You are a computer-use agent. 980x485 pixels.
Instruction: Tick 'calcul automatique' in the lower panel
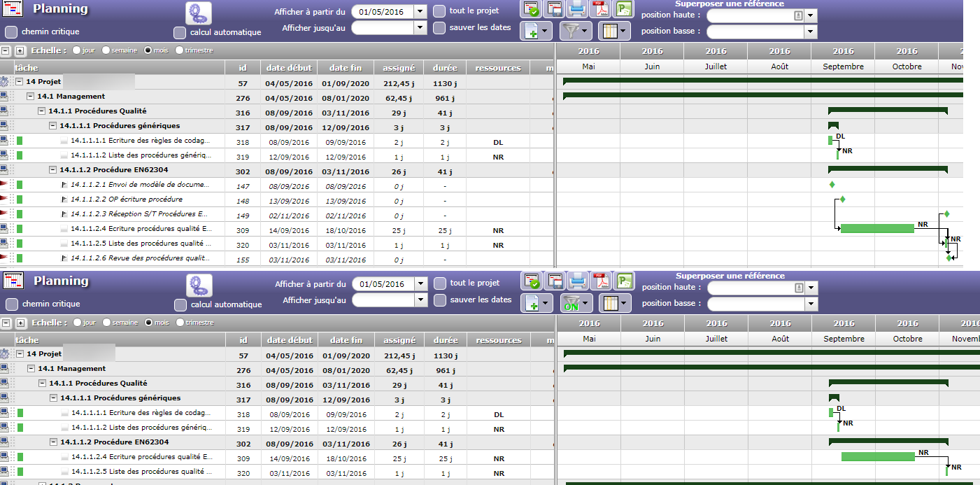pos(180,304)
